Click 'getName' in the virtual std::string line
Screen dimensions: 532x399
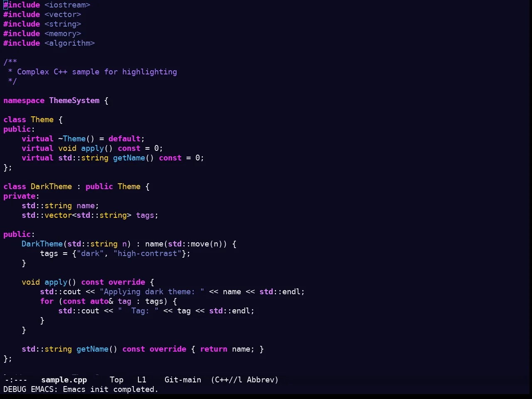click(129, 158)
